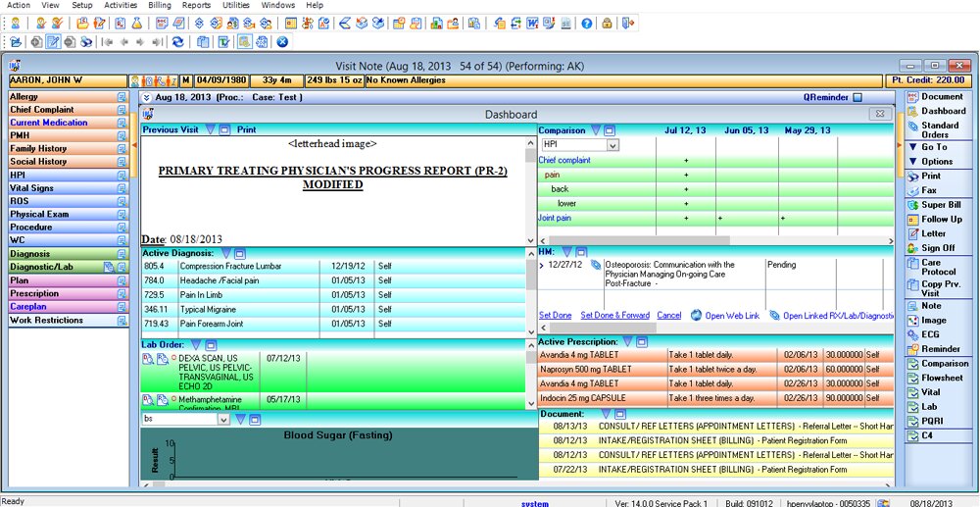Open the 'bs' chart selection dropdown

[x=223, y=420]
